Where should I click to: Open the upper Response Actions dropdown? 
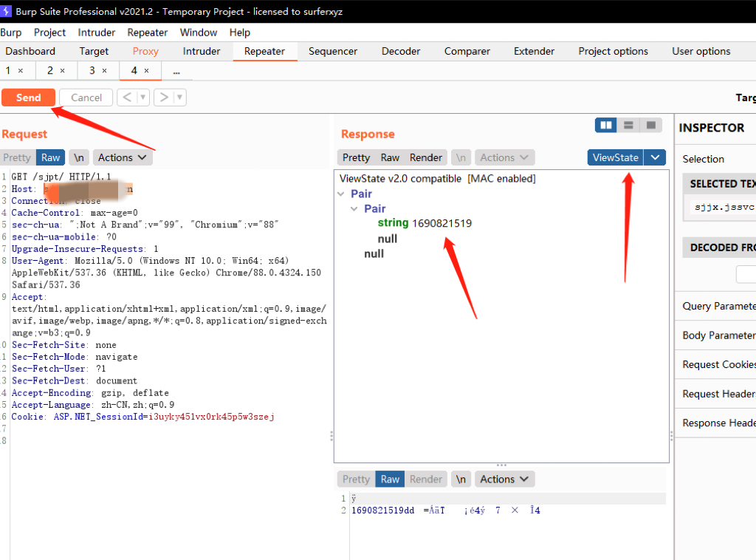pos(504,157)
